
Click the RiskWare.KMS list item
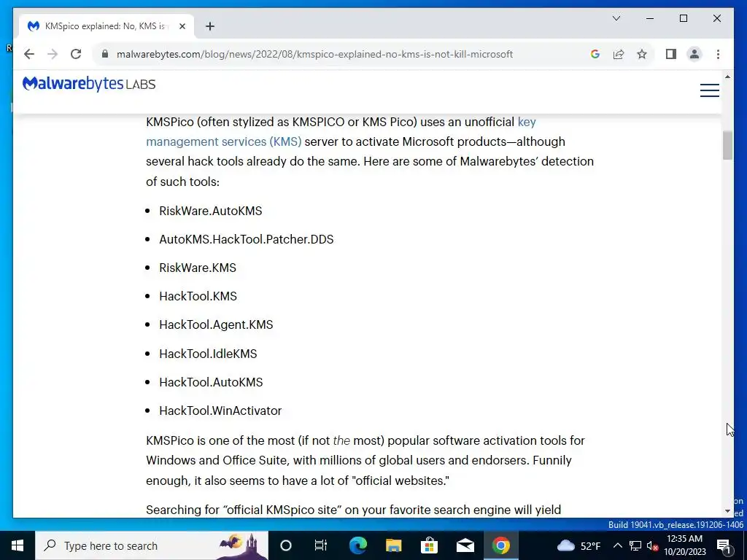tap(198, 268)
